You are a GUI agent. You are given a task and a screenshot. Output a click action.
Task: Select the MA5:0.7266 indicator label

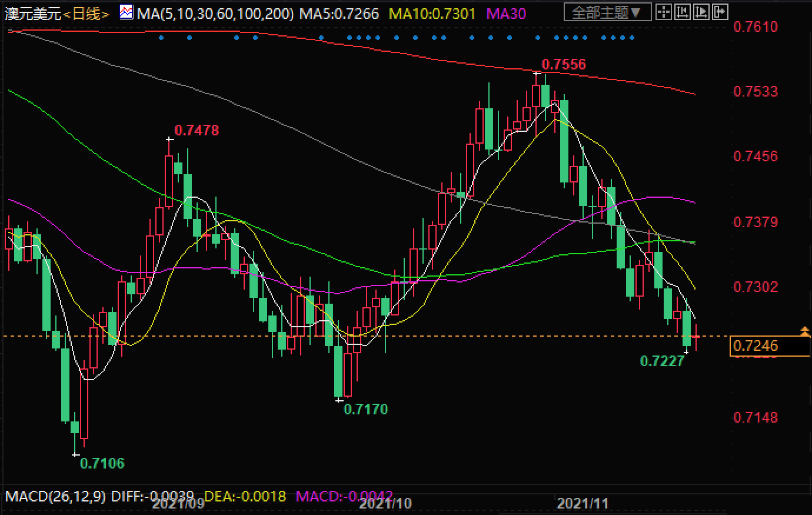(x=338, y=13)
